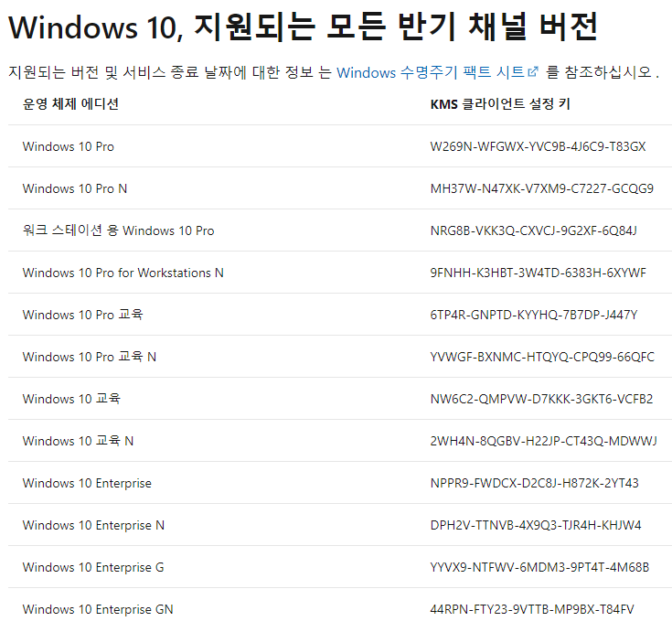Screen dimensions: 672x632
Task: Click the key in the Windows 10 Pro N row
Action: pyautogui.click(x=541, y=188)
